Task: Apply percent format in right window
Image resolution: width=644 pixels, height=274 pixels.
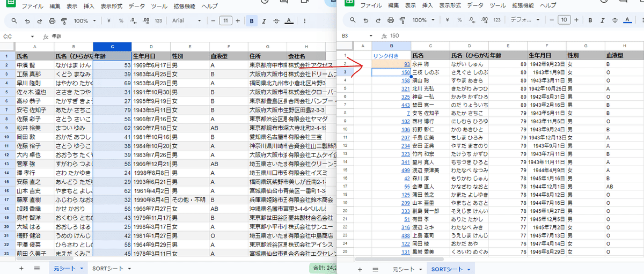Action: click(x=459, y=20)
